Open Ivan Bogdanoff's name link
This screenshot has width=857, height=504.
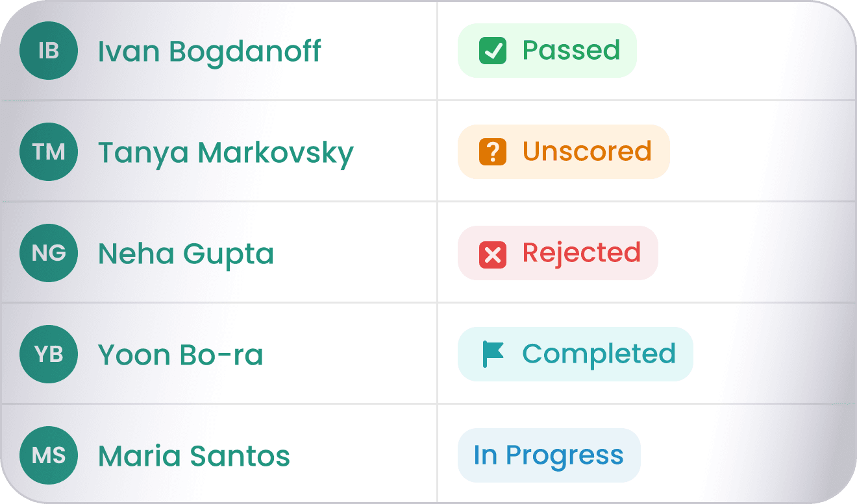pos(209,51)
